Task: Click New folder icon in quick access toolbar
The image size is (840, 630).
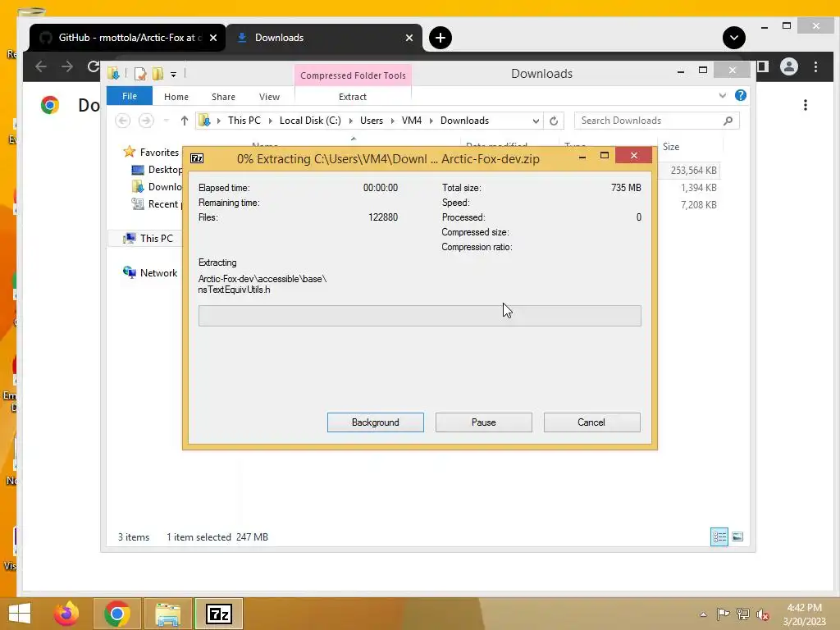Action: click(x=157, y=73)
